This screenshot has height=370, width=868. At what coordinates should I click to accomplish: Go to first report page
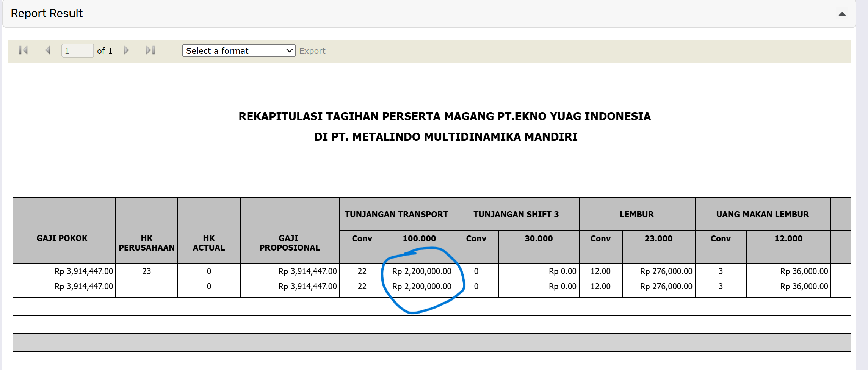tap(23, 50)
